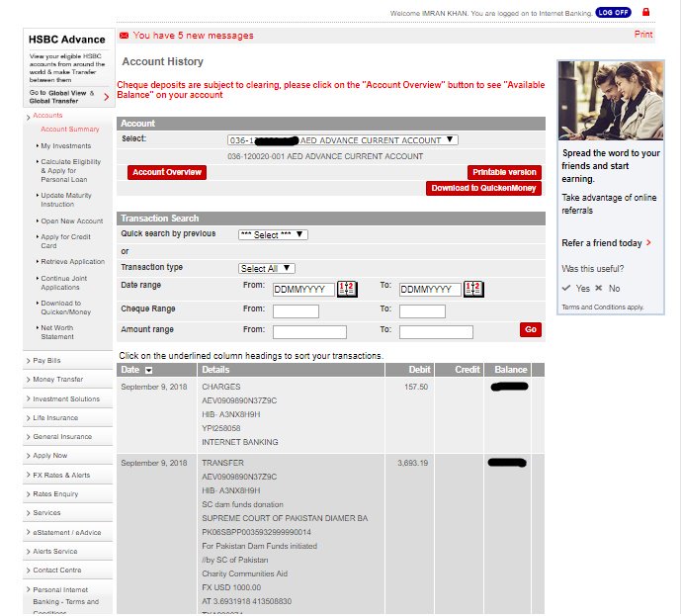Viewport: 681px width, 616px height.
Task: Click the No cross feedback icon
Action: pos(599,288)
